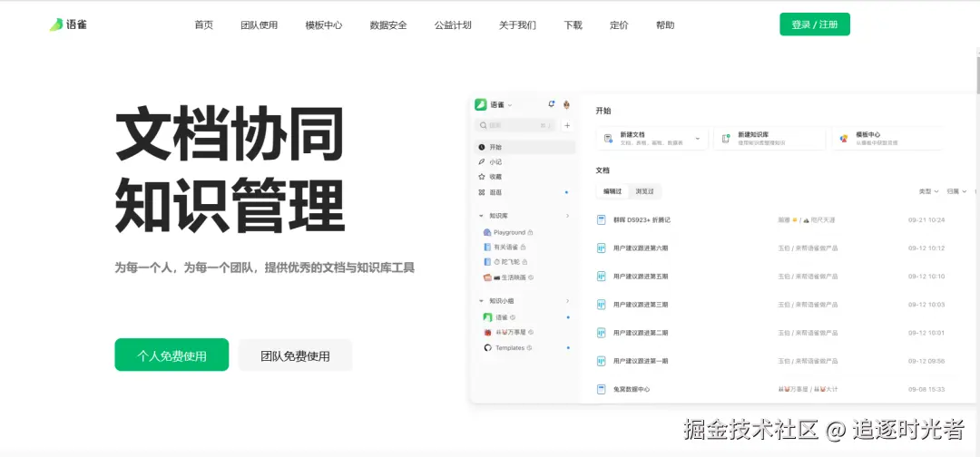Viewport: 980px width, 457px height.
Task: Click sheet icon of 用户建议跟进第三期
Action: pyautogui.click(x=602, y=305)
